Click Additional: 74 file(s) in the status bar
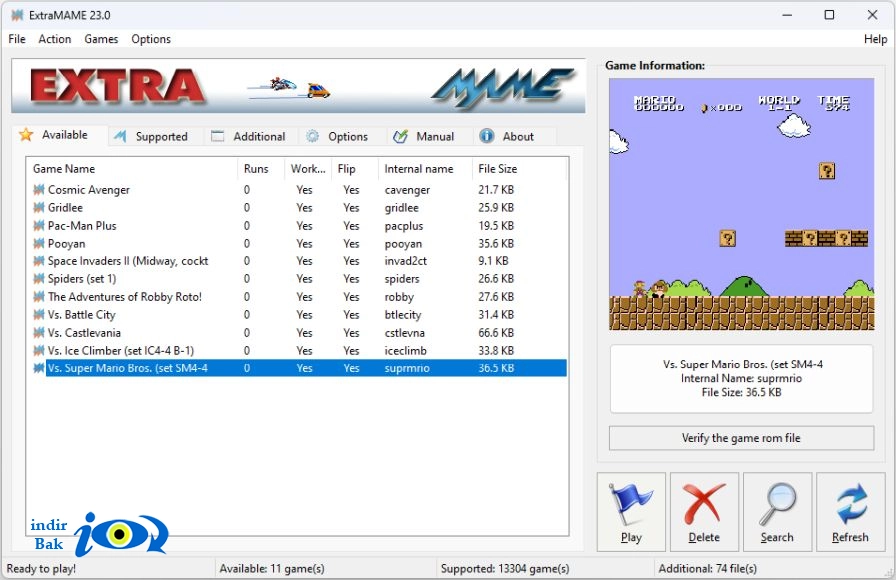 (x=707, y=569)
